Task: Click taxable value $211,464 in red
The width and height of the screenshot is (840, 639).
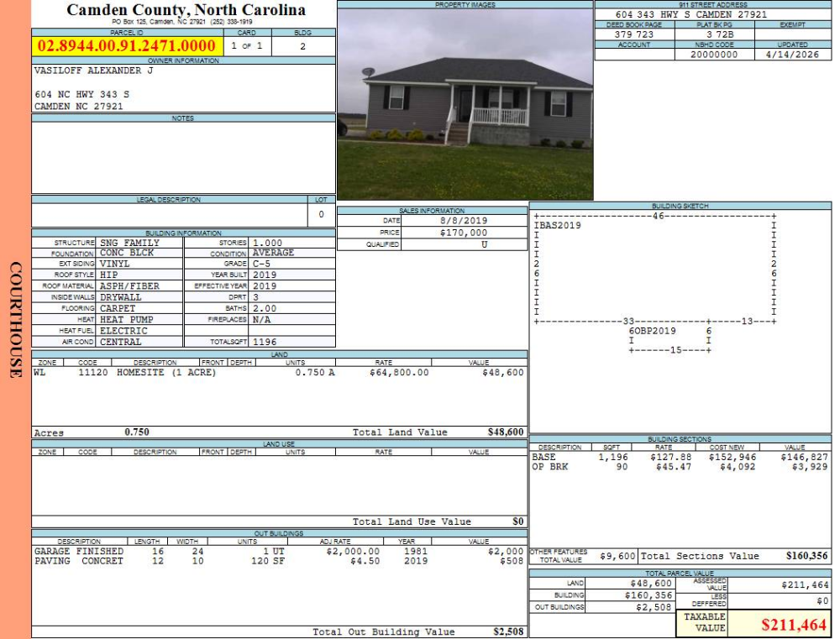Action: click(794, 625)
